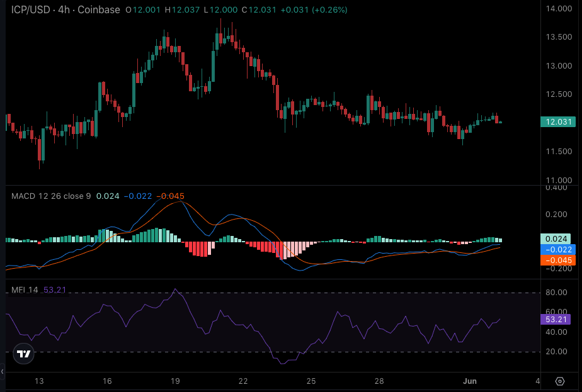Click the green MACD histogram value 0.024

click(x=557, y=239)
